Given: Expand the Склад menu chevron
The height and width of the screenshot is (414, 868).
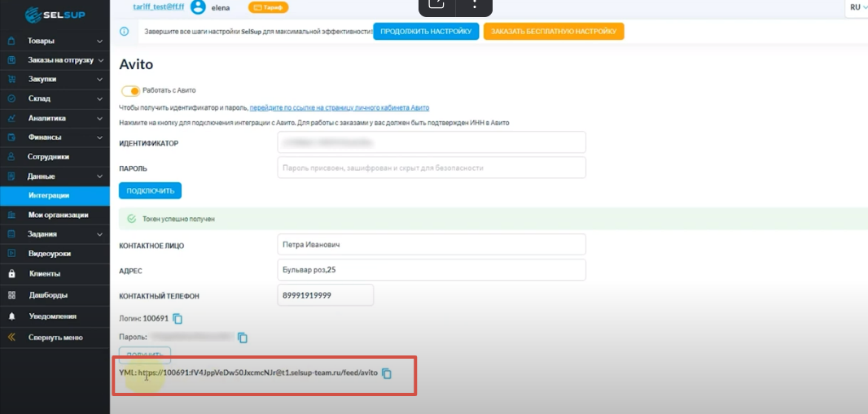Looking at the screenshot, I should point(99,99).
